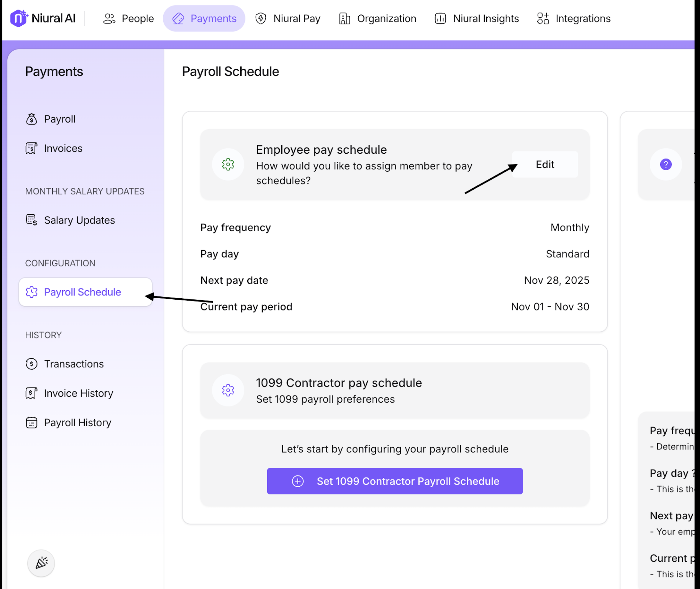
Task: Go to Niural Insights section
Action: [x=476, y=18]
